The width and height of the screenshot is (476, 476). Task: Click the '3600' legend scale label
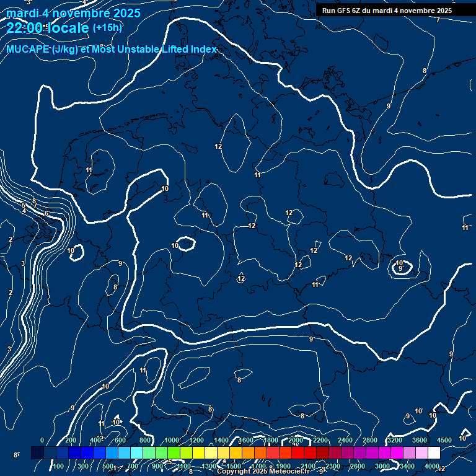pyautogui.click(x=420, y=440)
